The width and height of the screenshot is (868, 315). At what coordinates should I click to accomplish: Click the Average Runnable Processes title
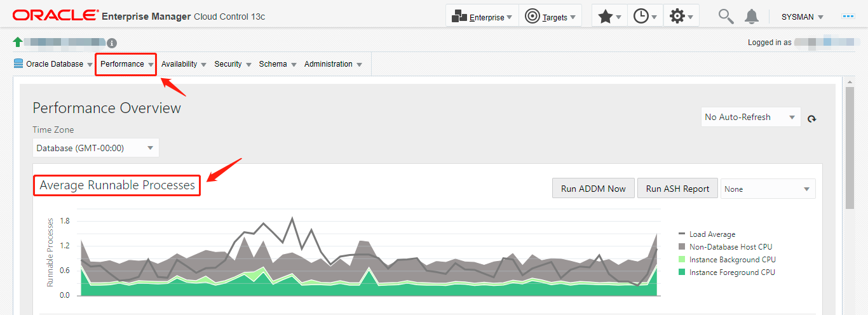coord(117,185)
